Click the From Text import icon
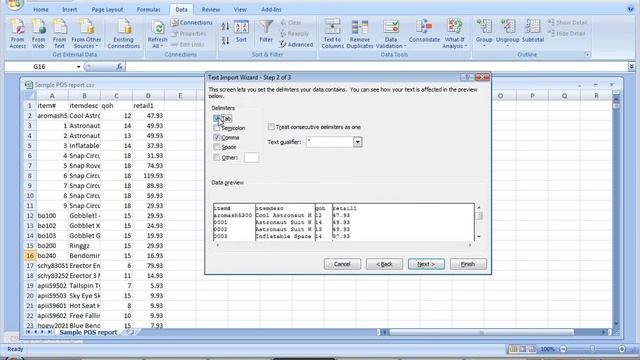Screen dimensions: 640x360 coord(59,33)
